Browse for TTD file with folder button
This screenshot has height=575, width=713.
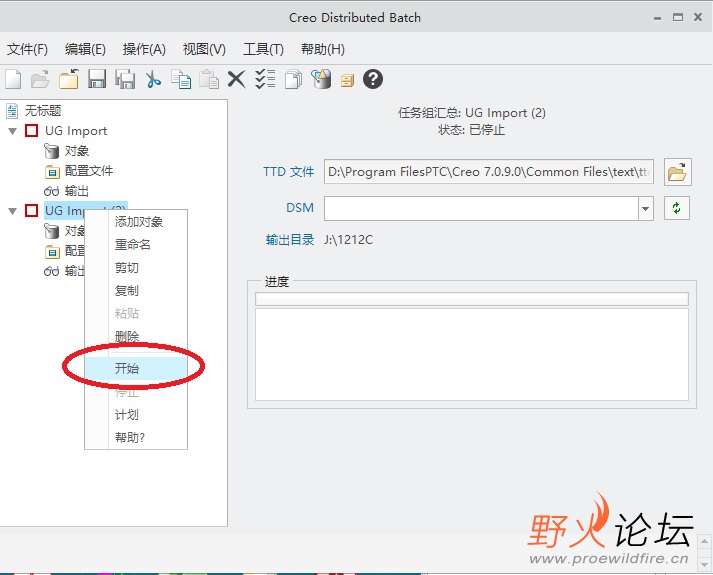click(678, 172)
